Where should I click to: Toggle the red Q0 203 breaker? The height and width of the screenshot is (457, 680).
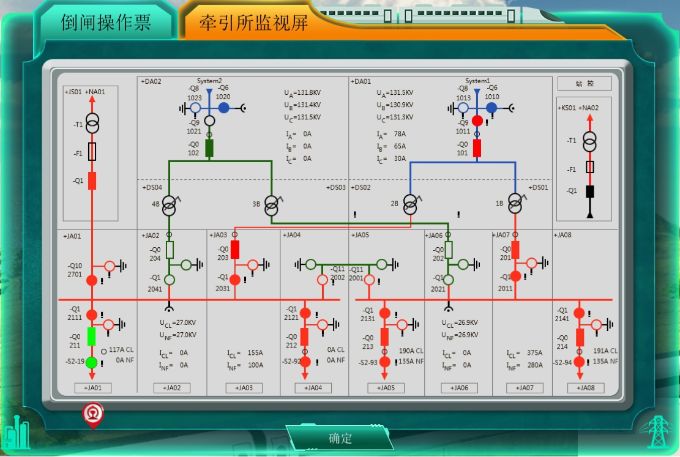[x=235, y=250]
